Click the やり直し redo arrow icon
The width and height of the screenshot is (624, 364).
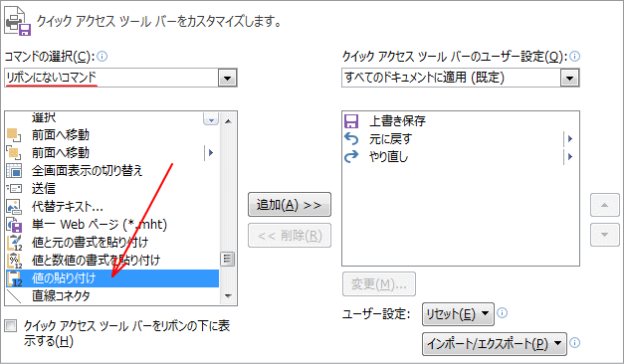(x=351, y=157)
